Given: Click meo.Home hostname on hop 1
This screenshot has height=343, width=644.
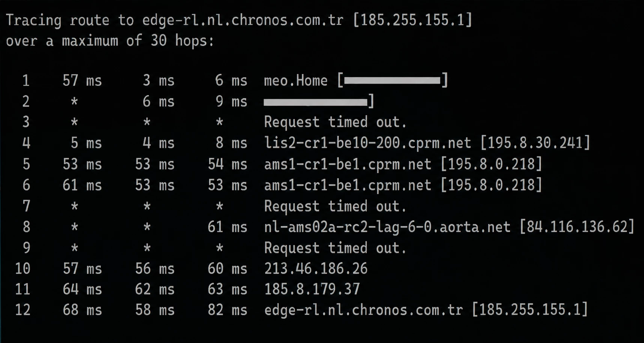Looking at the screenshot, I should click(296, 81).
